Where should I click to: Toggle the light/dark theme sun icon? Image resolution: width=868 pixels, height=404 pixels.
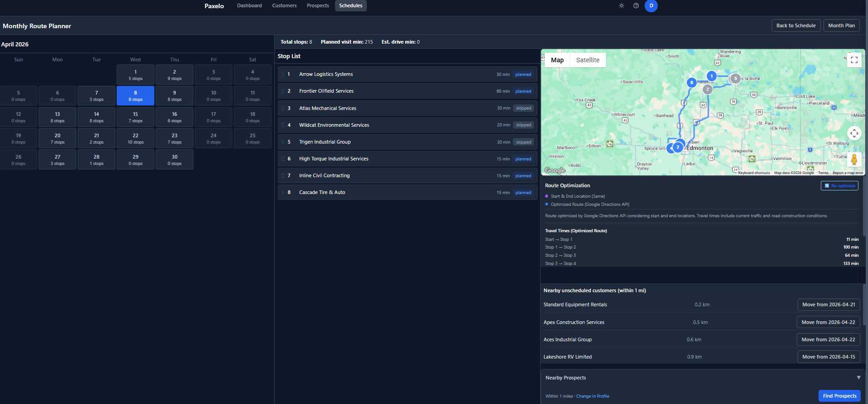[x=621, y=6]
